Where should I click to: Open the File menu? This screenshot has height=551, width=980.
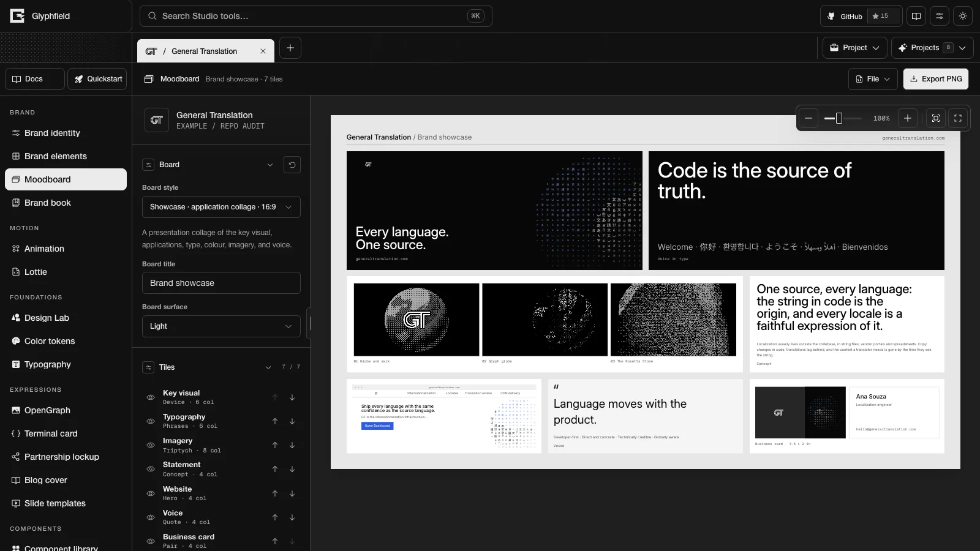coord(873,79)
